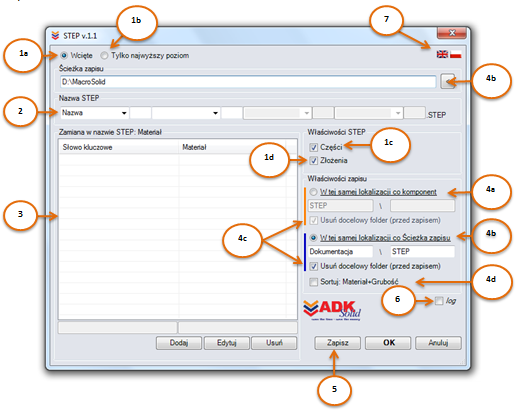The height and width of the screenshot is (410, 517).
Task: Switch language to English via UK flag
Action: (442, 54)
